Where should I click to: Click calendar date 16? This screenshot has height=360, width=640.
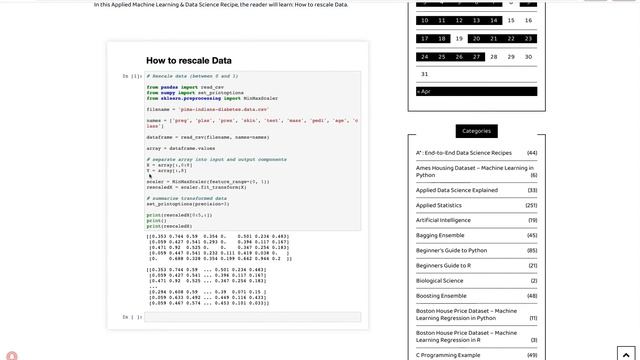tap(528, 20)
